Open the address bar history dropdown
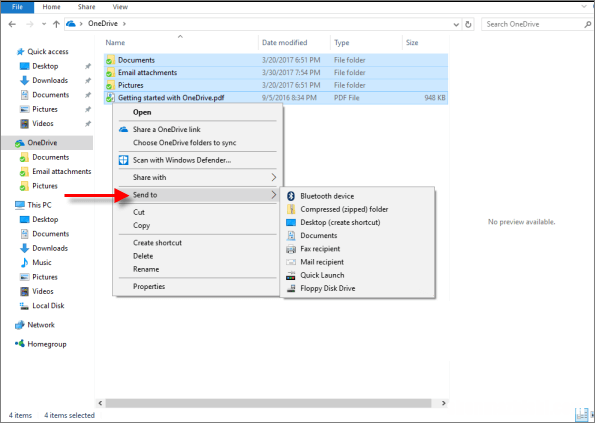 [x=456, y=25]
